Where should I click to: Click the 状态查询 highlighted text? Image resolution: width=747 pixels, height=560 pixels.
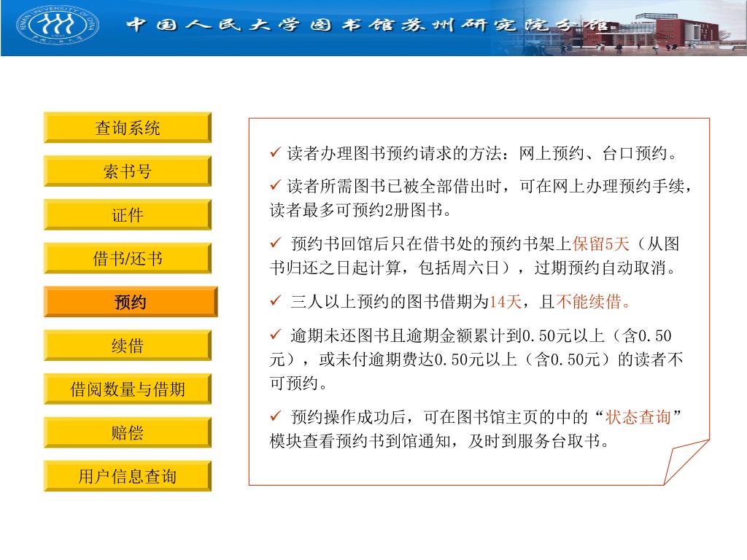tap(638, 417)
